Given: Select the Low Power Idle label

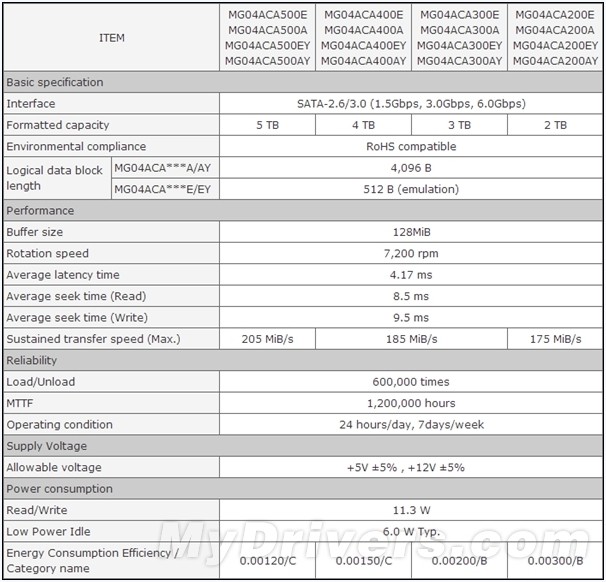Looking at the screenshot, I should coord(48,531).
